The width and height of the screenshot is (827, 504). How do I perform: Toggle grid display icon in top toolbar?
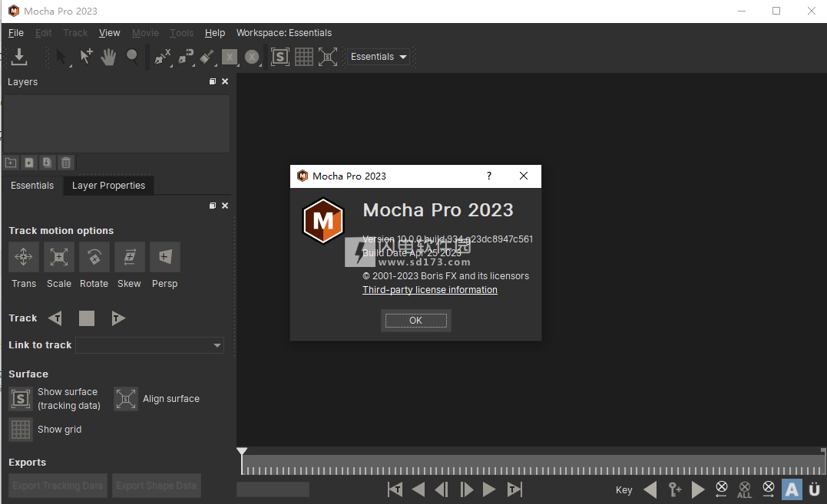pyautogui.click(x=304, y=56)
